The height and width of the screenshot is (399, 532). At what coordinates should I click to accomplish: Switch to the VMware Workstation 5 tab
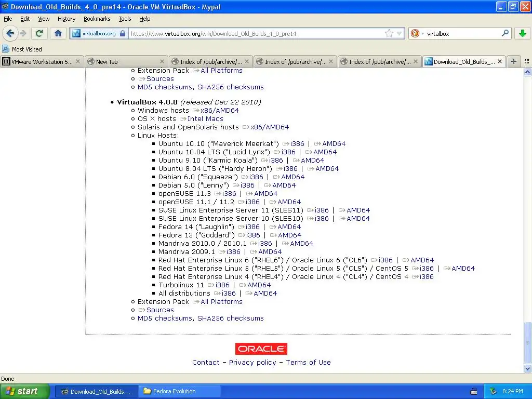(42, 61)
